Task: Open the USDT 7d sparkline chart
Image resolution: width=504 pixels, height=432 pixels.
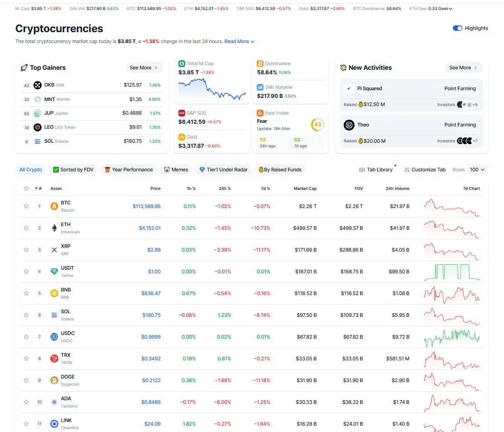Action: (451, 272)
